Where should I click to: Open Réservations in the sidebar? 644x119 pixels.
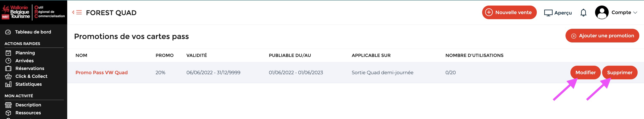[30, 68]
